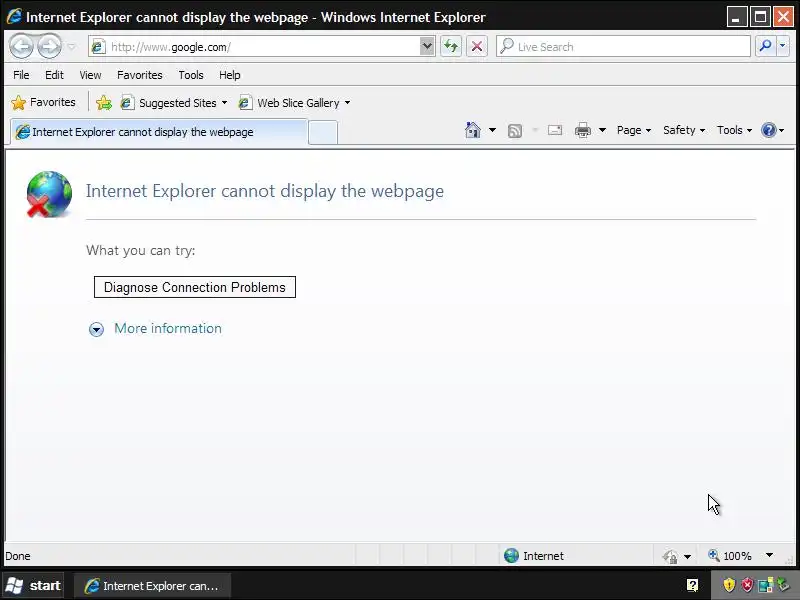
Task: Click the network connection tray icon
Action: tap(765, 585)
